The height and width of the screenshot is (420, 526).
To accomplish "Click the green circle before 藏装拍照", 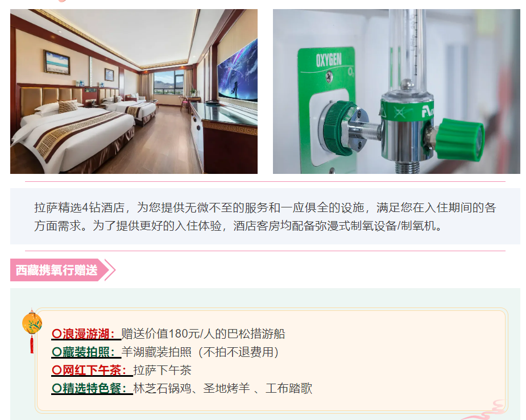I will click(56, 352).
